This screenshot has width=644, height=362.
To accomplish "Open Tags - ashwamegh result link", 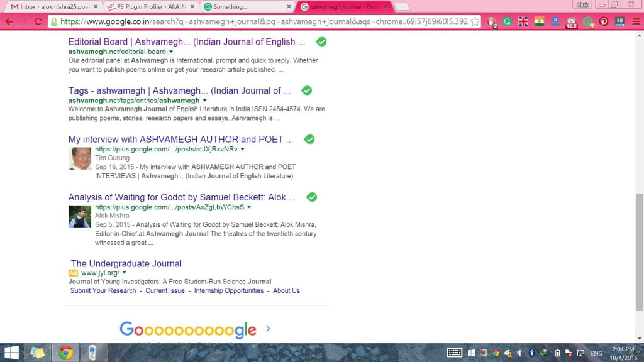I will [x=179, y=90].
